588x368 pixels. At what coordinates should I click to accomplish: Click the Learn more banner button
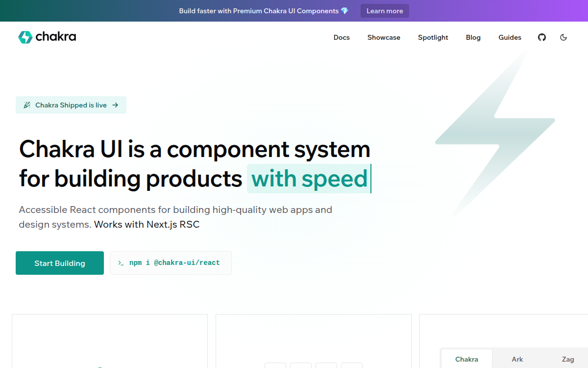pos(385,11)
